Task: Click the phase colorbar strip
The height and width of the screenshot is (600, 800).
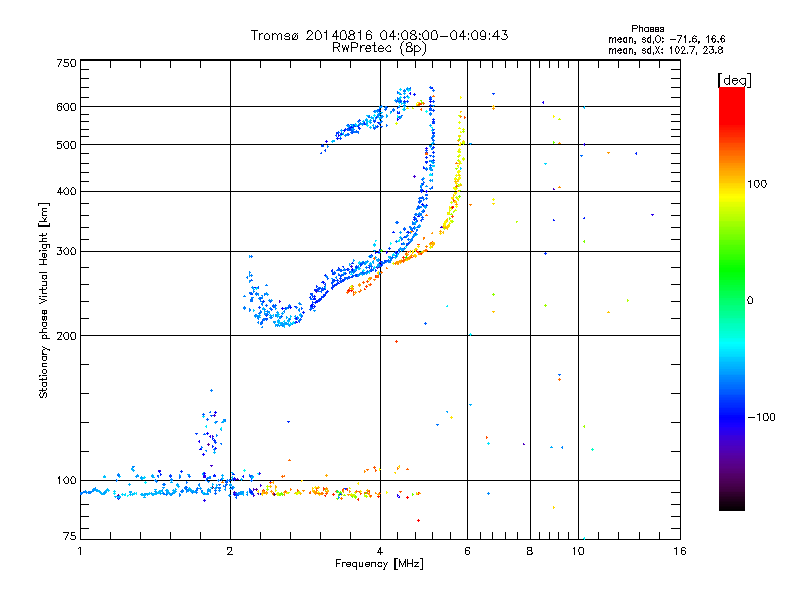Action: tap(732, 298)
